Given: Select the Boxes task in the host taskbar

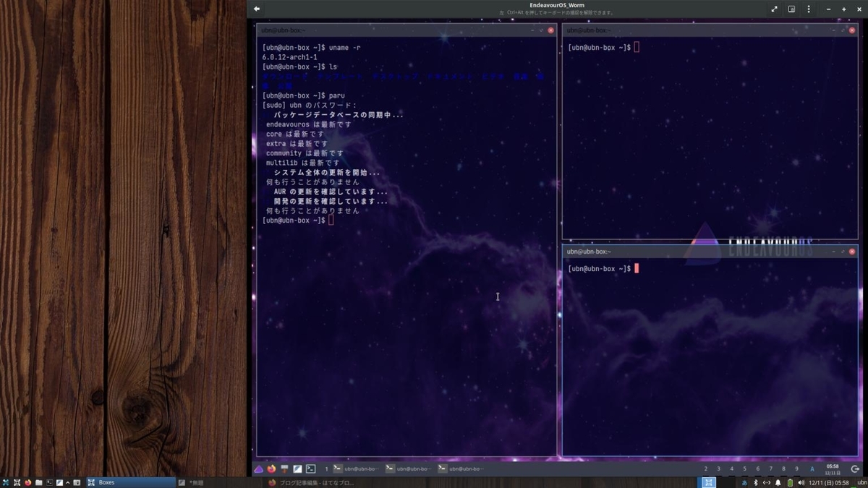Looking at the screenshot, I should coord(131,482).
